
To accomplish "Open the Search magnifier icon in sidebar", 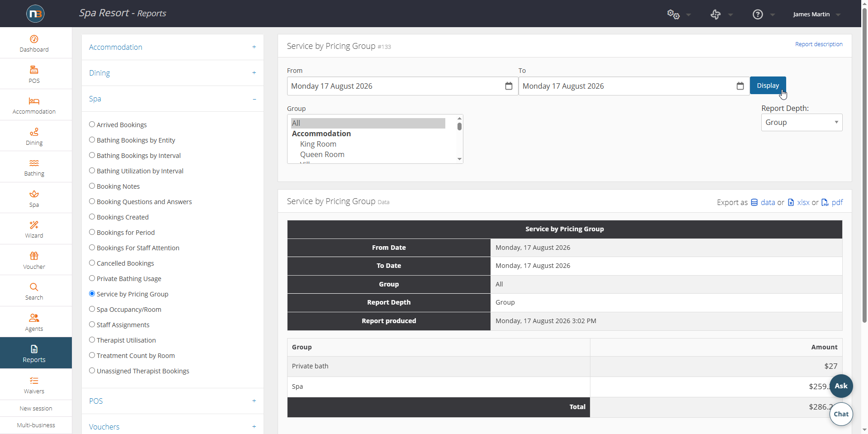I will pyautogui.click(x=34, y=287).
